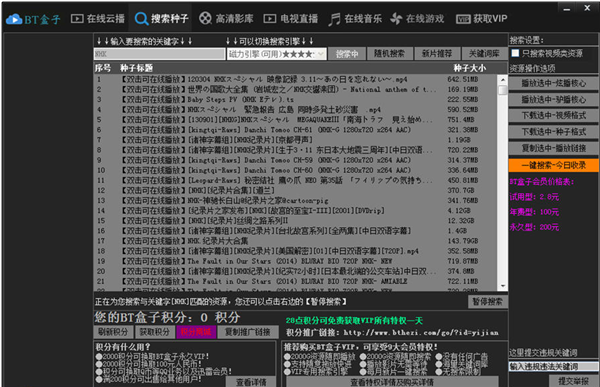Select row 6 Danchi Tomoo CH-61 result

click(295, 130)
